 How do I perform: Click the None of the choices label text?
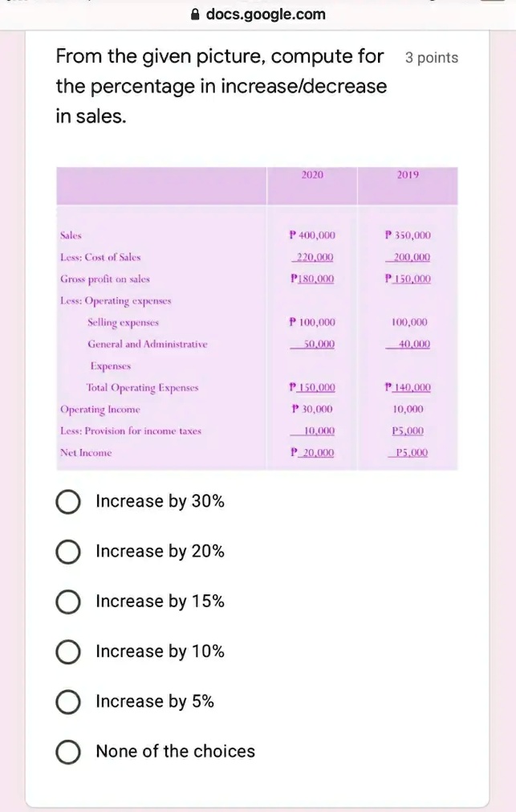[x=176, y=752]
